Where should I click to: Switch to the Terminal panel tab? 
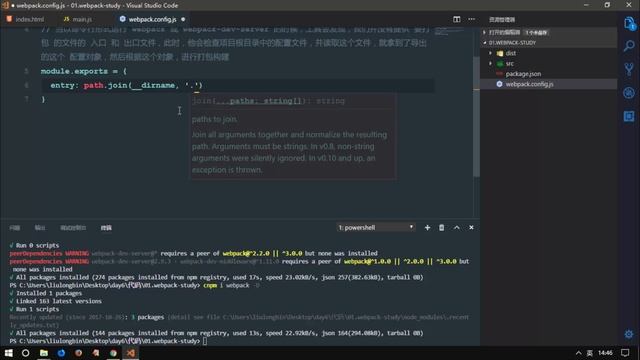[106, 228]
